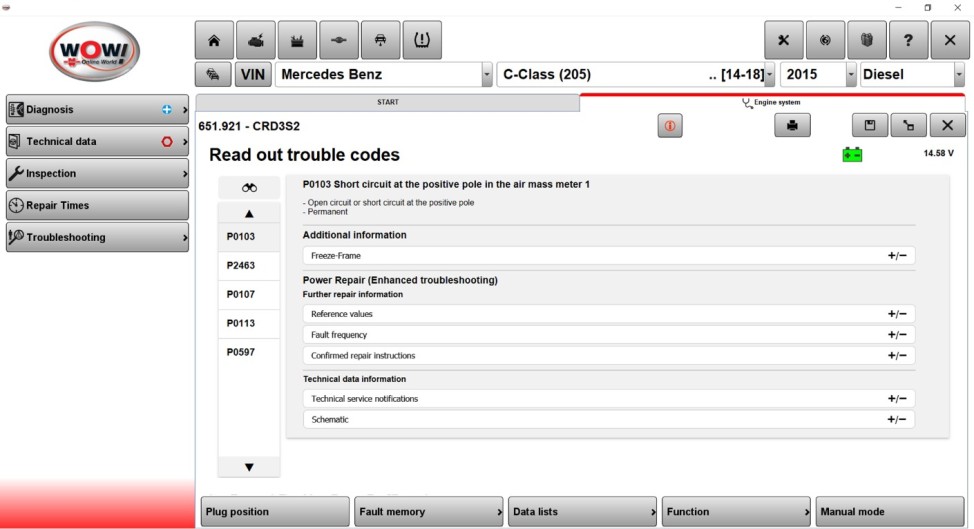This screenshot has height=529, width=974.
Task: Select trouble code P0597
Action: coord(249,352)
